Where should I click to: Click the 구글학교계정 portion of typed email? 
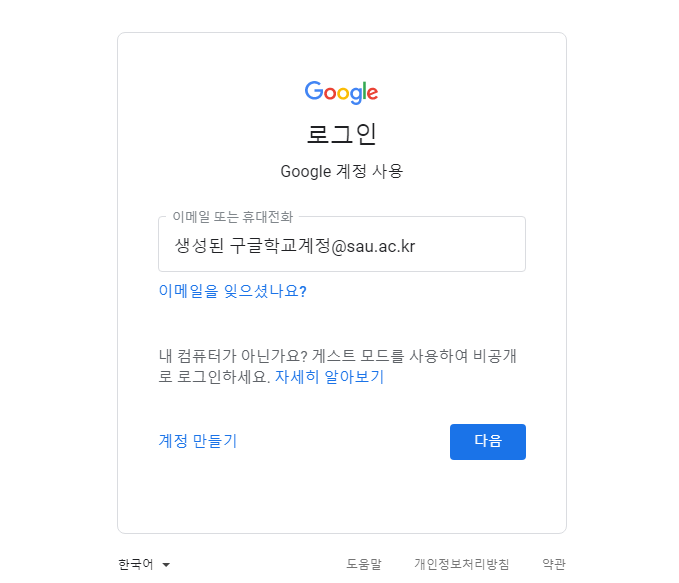280,246
